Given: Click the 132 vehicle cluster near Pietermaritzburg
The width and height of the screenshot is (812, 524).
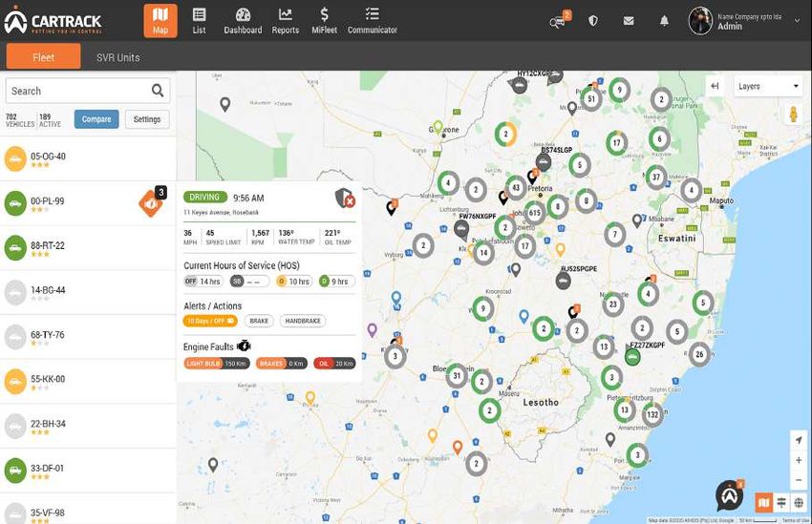Looking at the screenshot, I should 652,414.
